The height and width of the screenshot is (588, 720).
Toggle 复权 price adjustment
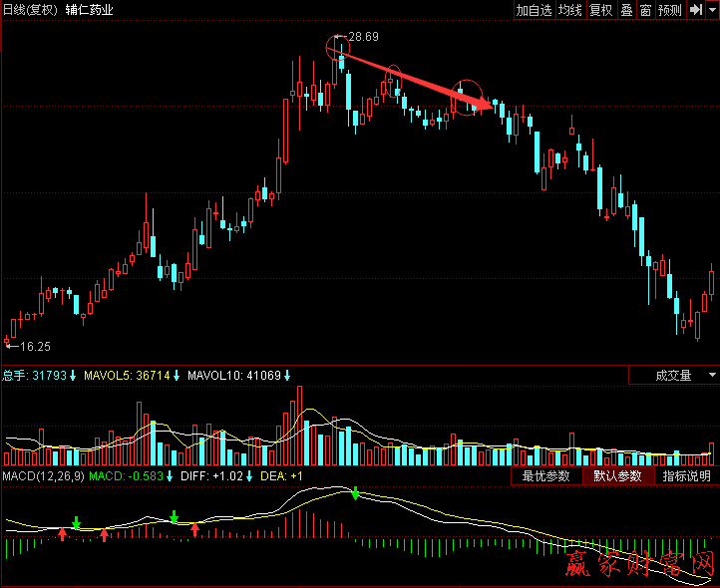pyautogui.click(x=600, y=10)
